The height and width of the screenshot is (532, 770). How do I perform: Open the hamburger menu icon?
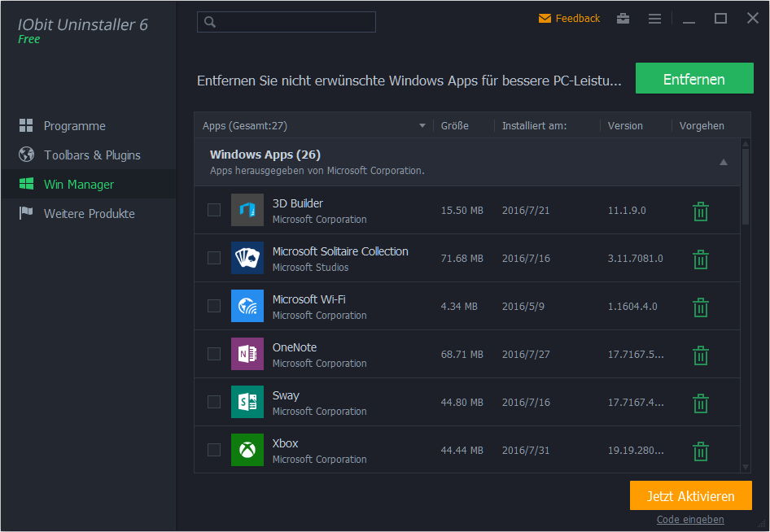tap(654, 19)
